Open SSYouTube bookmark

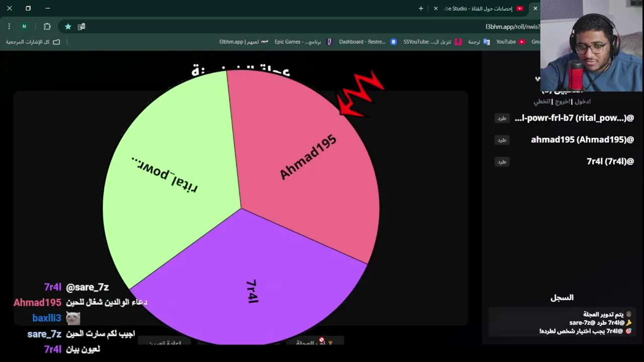point(432,42)
